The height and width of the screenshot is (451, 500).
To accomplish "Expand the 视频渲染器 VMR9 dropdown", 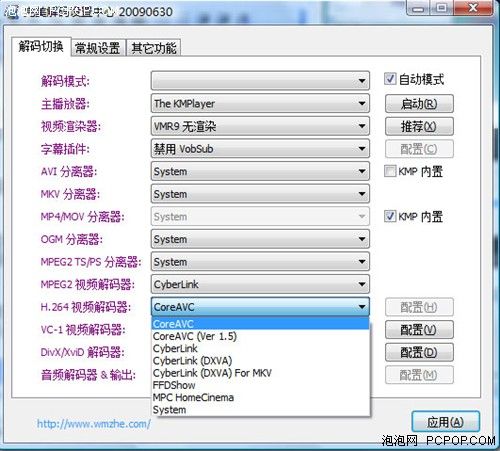I will pyautogui.click(x=260, y=126).
